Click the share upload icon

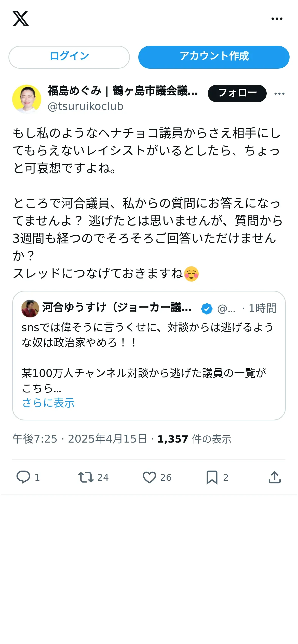(275, 477)
